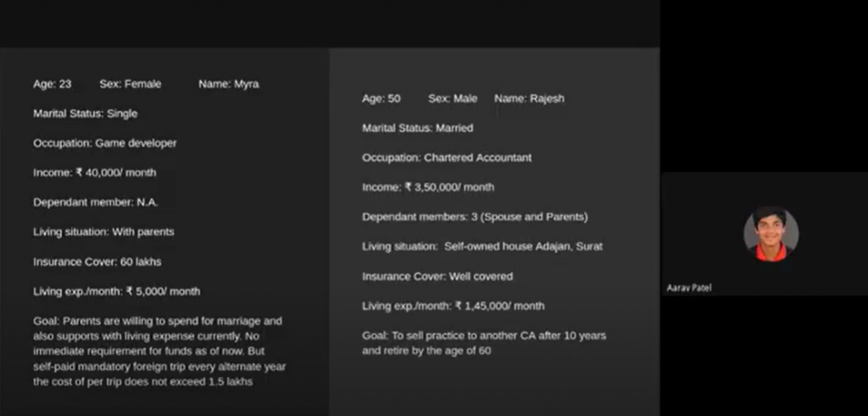Click Aarav Patel's round profile avatar
This screenshot has height=416, width=868.
[x=771, y=234]
